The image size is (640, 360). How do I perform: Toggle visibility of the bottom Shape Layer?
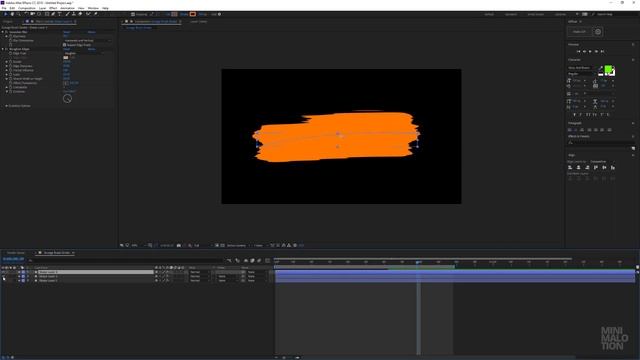3,281
